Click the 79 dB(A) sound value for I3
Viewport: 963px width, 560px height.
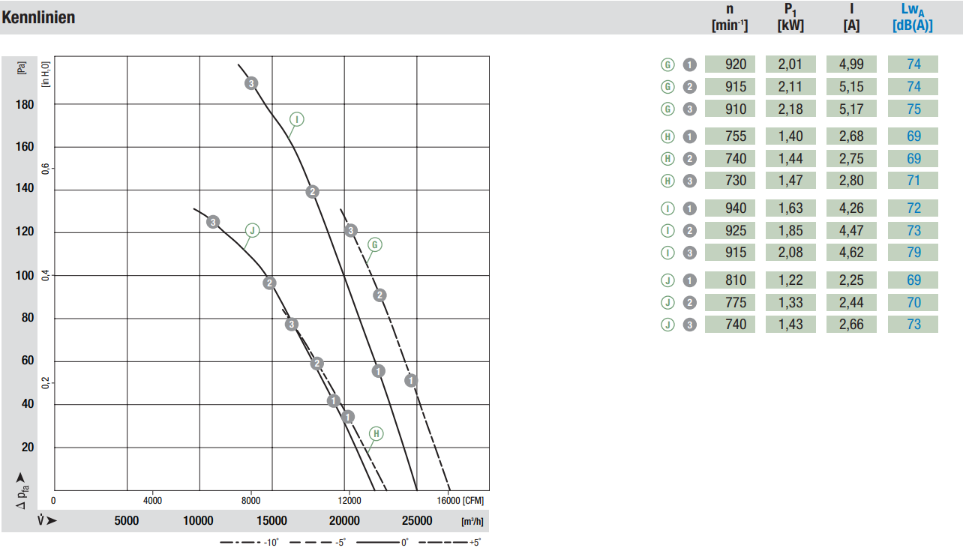tap(913, 253)
